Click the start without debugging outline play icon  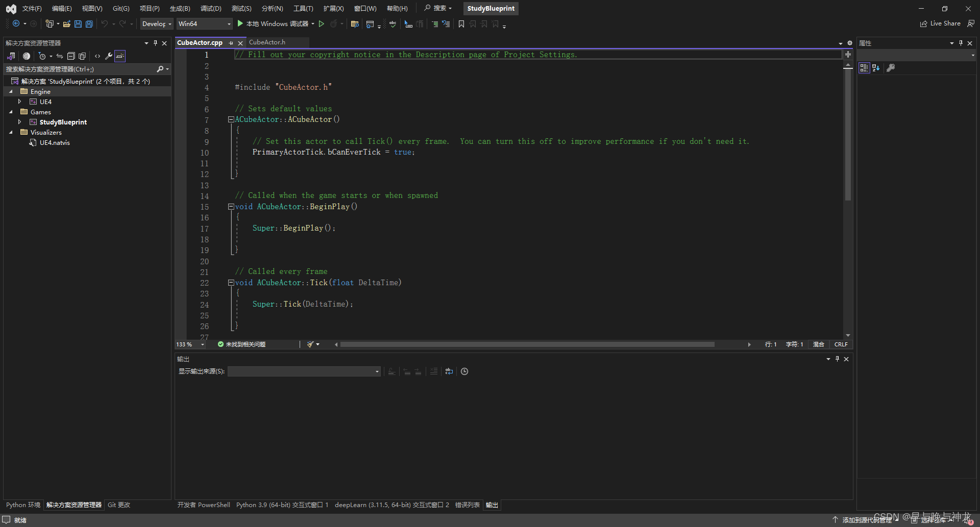tap(322, 23)
